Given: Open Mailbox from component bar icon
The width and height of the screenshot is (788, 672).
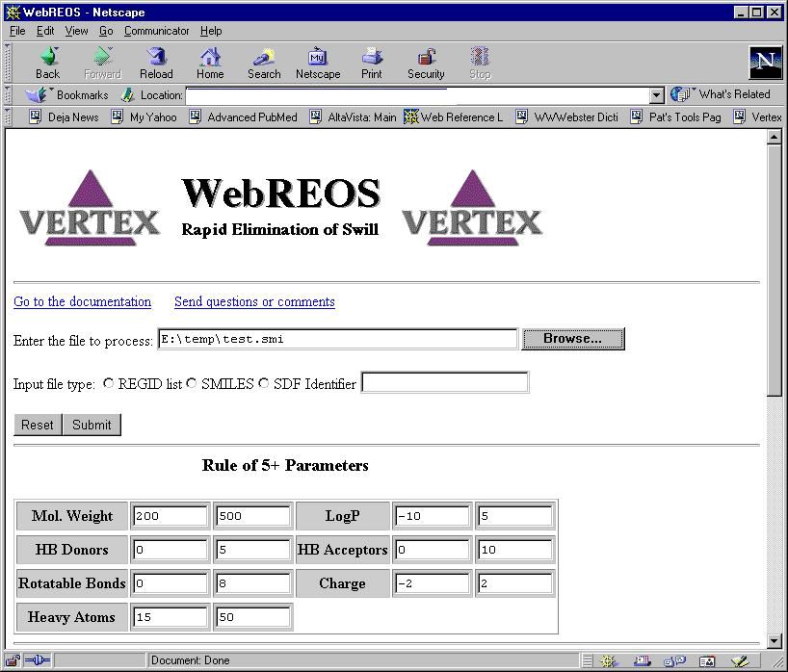Looking at the screenshot, I should point(643,661).
